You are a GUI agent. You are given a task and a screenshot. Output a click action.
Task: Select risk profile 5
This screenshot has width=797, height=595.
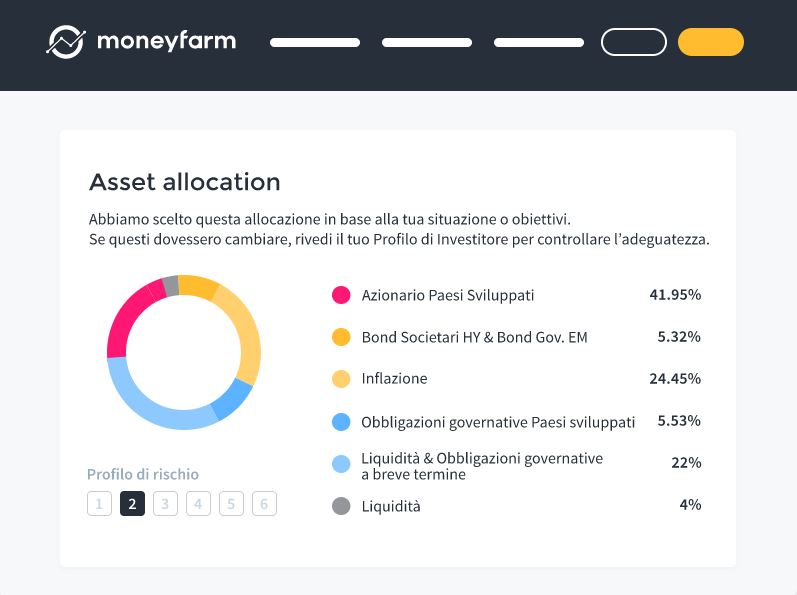(x=231, y=504)
